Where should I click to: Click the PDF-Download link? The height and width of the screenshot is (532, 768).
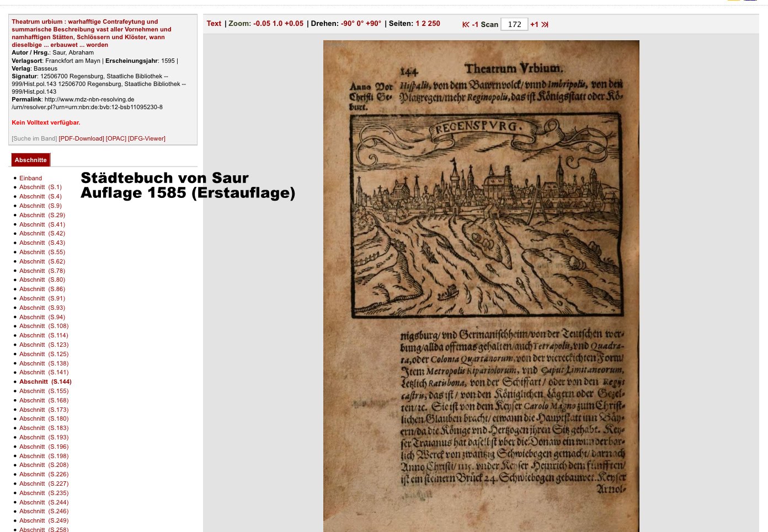[81, 138]
